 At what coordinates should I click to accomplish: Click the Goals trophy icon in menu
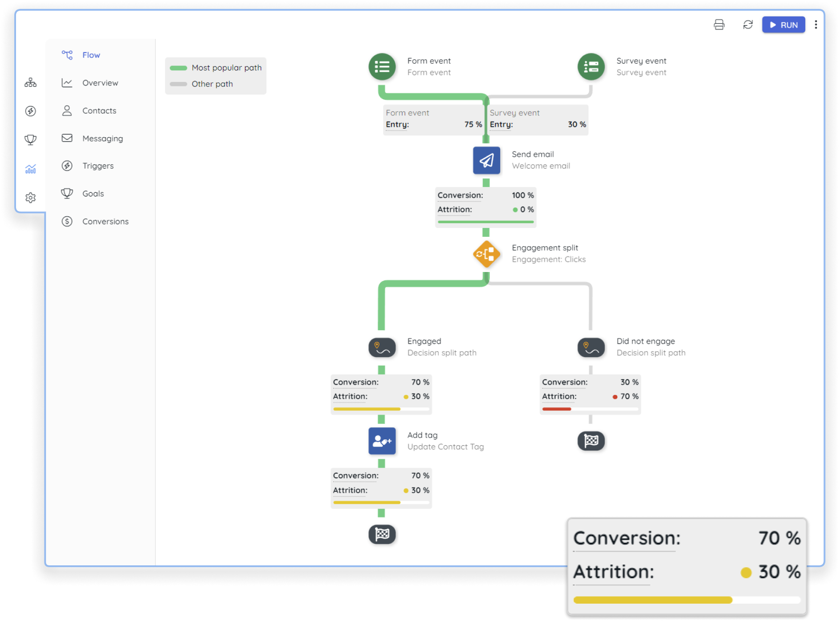click(67, 193)
